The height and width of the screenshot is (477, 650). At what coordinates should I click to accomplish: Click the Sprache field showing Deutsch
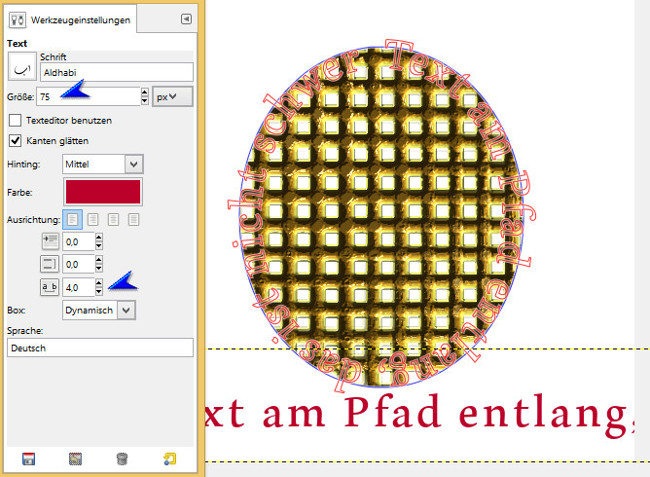pyautogui.click(x=100, y=348)
